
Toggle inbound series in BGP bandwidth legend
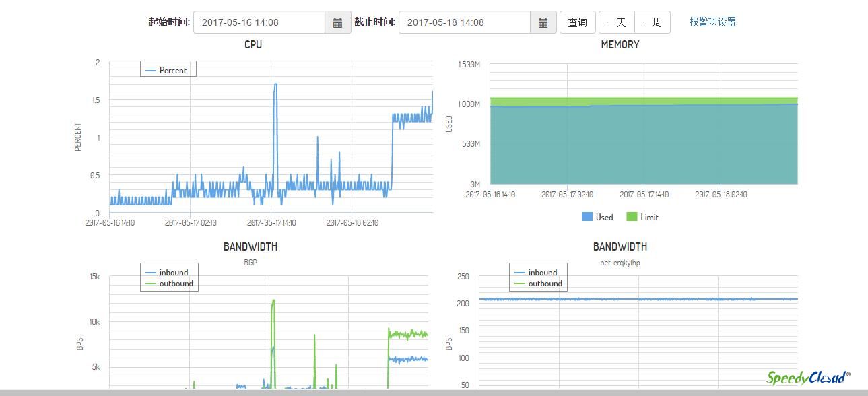click(x=167, y=273)
